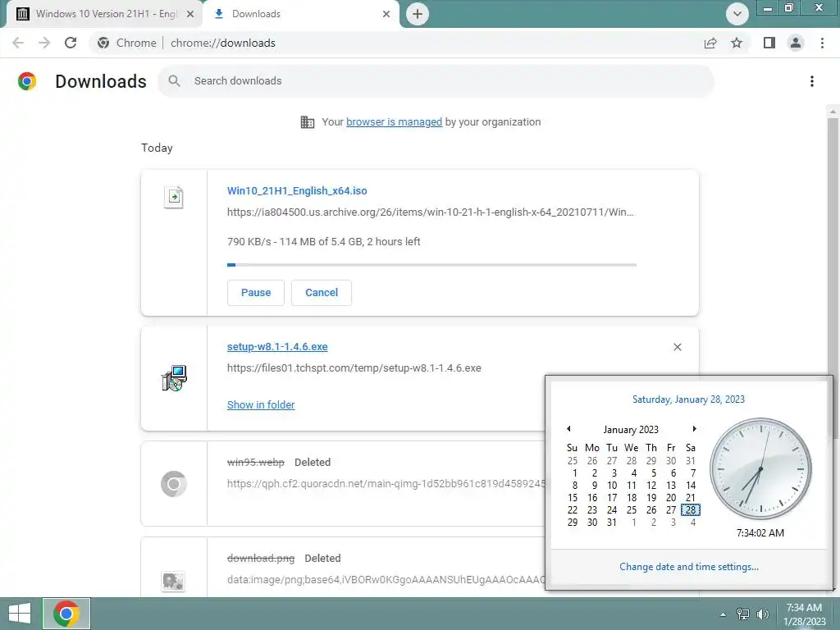Click the search magnifier icon
Screen dimensions: 840x630
[x=174, y=81]
